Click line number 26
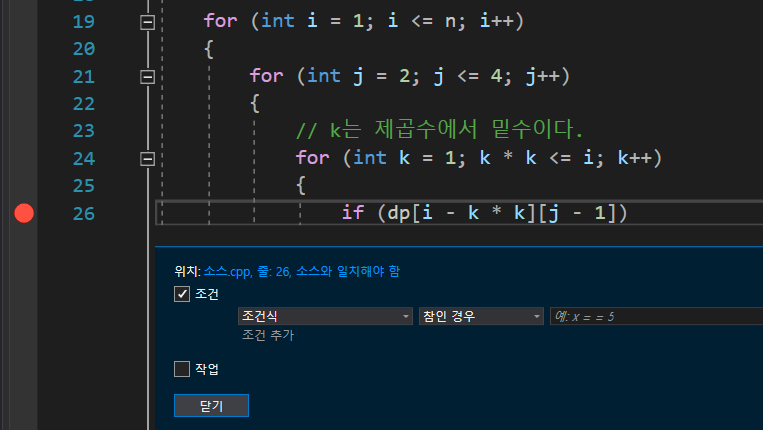This screenshot has width=763, height=430. pos(84,214)
